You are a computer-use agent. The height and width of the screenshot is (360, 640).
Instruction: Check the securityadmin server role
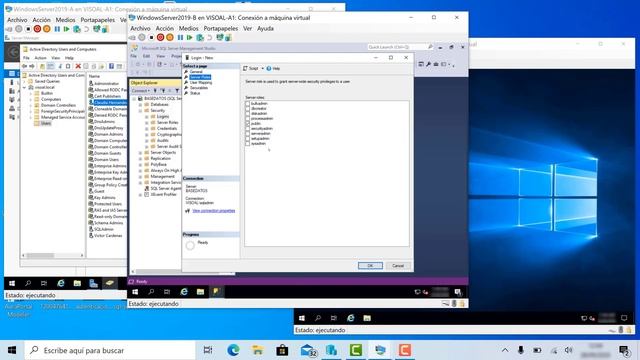click(248, 129)
